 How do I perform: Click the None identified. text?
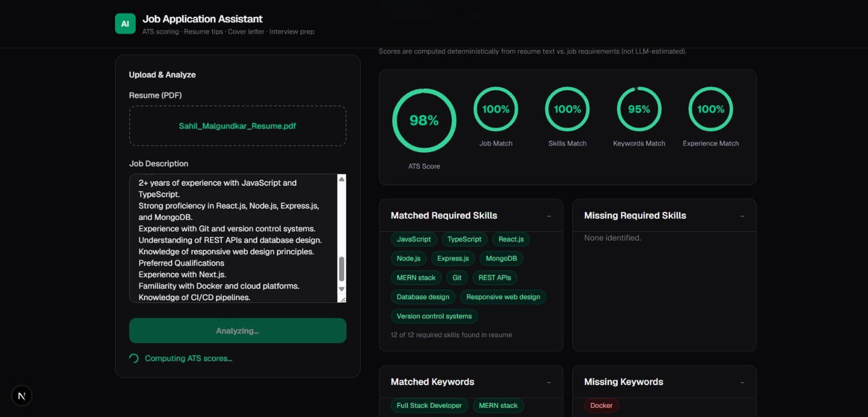(612, 238)
